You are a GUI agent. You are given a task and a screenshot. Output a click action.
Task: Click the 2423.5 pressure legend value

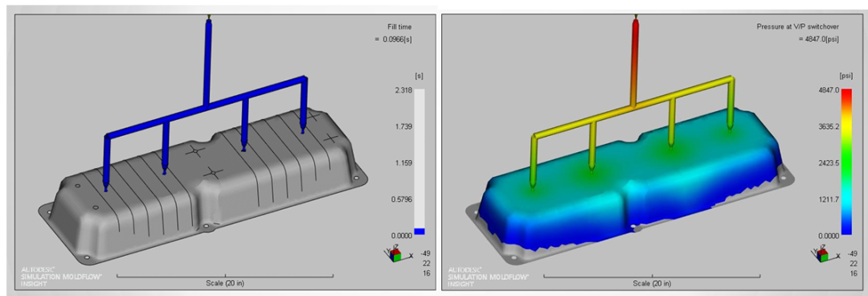pyautogui.click(x=828, y=163)
